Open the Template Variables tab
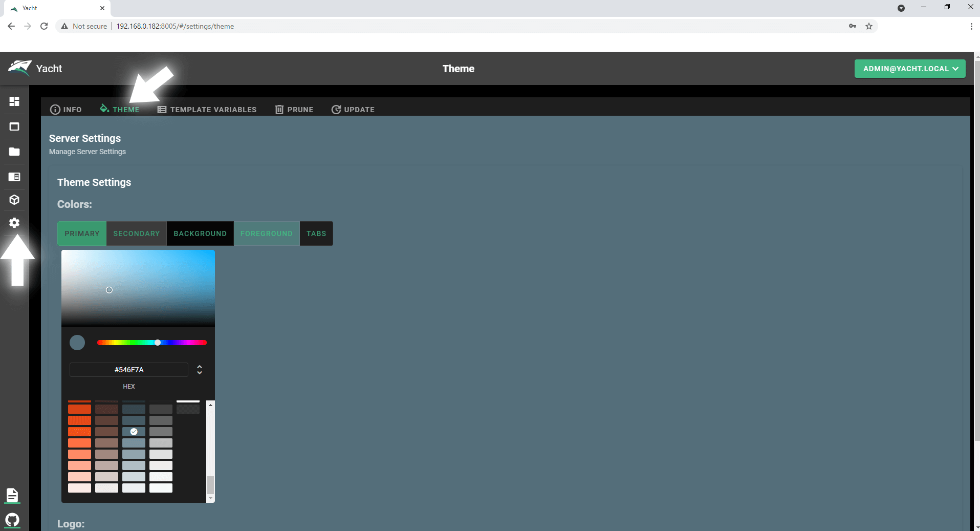 (207, 110)
